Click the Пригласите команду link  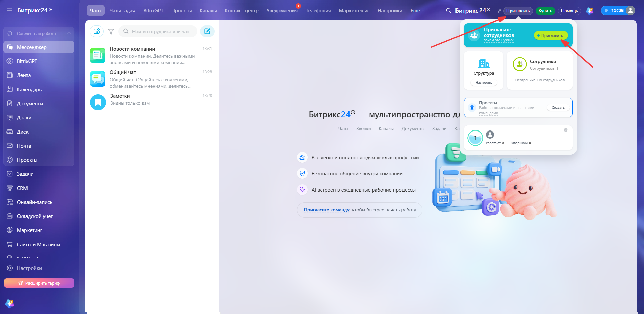coord(326,210)
